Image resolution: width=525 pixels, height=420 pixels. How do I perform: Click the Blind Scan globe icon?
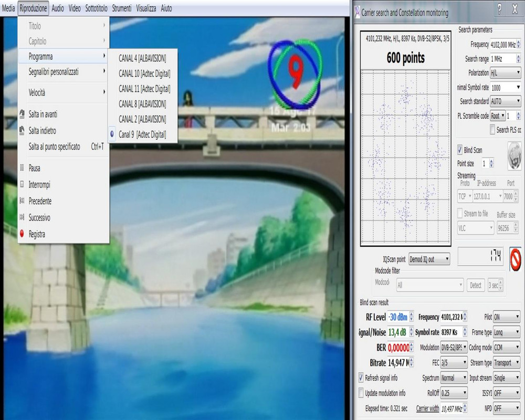coord(514,156)
